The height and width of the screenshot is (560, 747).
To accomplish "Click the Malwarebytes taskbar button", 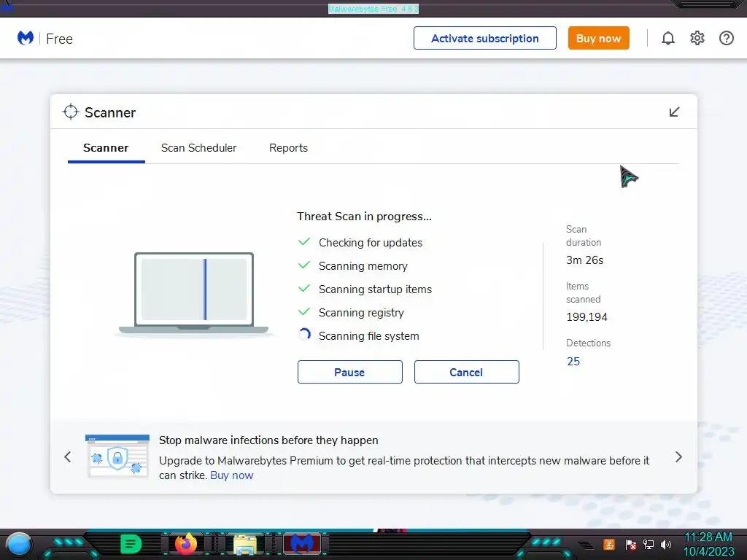I will [302, 544].
